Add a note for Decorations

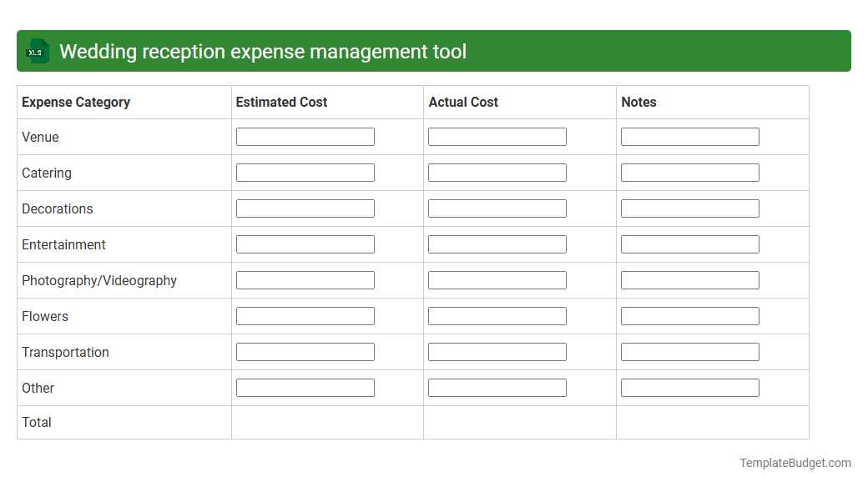tap(689, 208)
